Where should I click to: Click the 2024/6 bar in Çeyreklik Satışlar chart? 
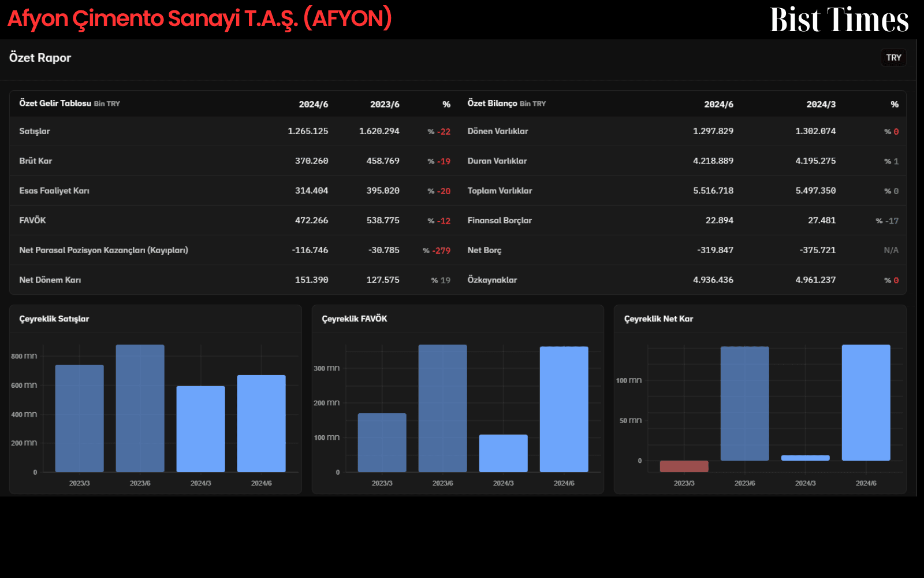[261, 424]
